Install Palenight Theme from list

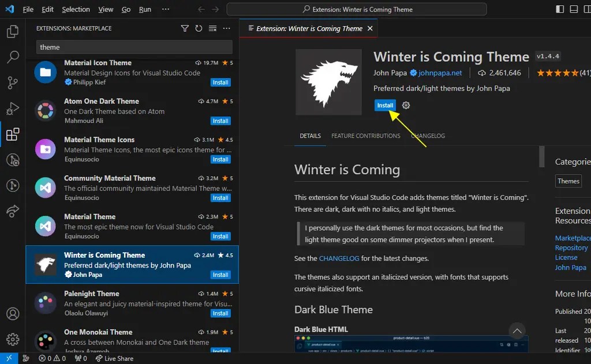pos(220,313)
